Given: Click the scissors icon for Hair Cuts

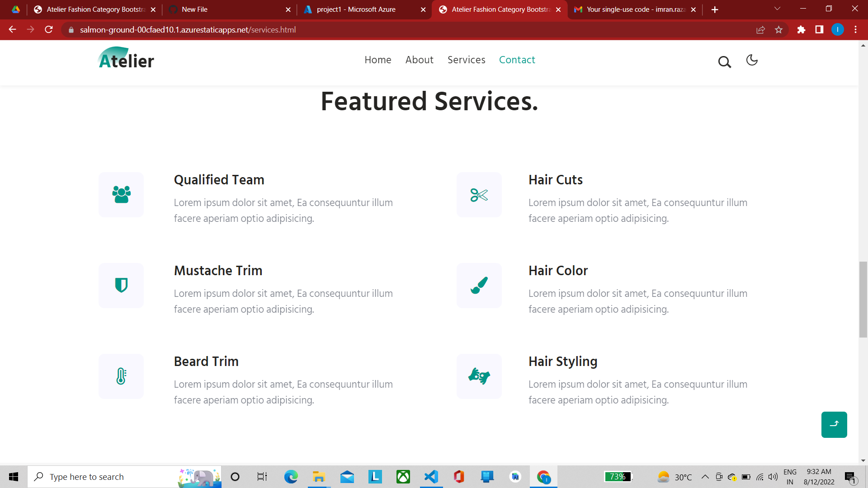Looking at the screenshot, I should pos(479,195).
